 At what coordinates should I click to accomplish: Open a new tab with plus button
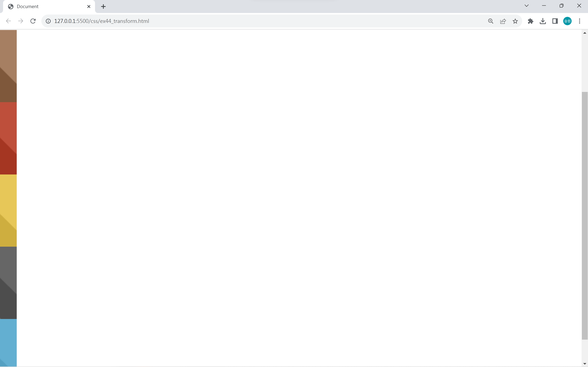pyautogui.click(x=103, y=7)
